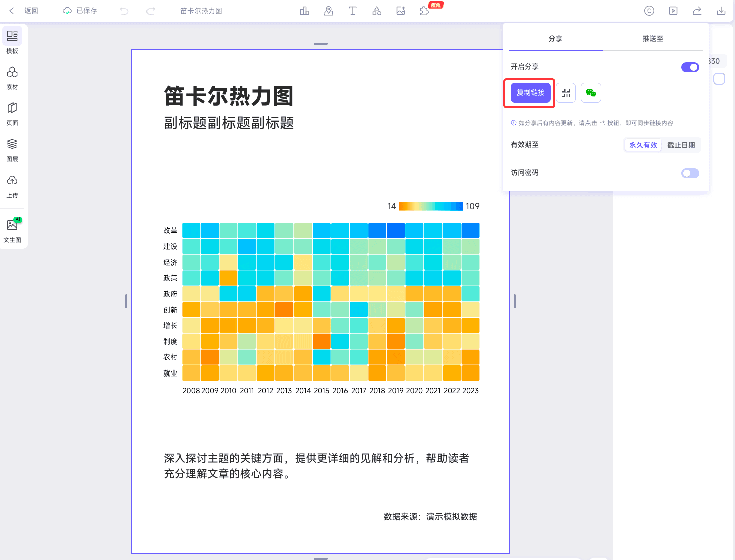The width and height of the screenshot is (735, 560).
Task: Toggle the 开启分享 switch off
Action: coord(690,67)
